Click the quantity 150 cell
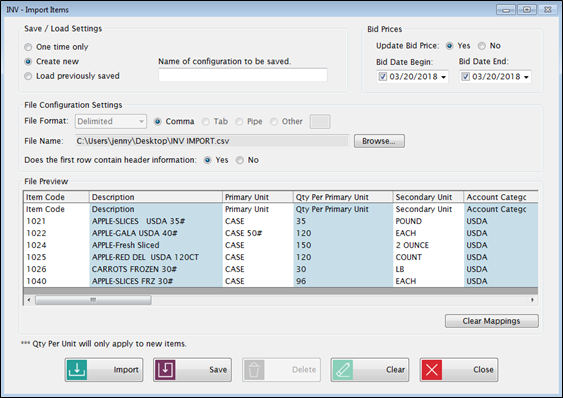563x398 pixels. [x=343, y=245]
